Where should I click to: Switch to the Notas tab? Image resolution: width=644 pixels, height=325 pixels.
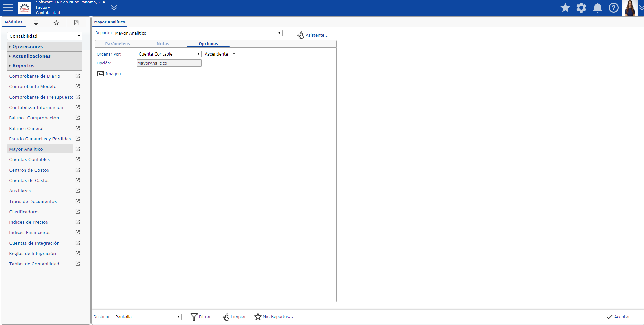[x=163, y=44]
